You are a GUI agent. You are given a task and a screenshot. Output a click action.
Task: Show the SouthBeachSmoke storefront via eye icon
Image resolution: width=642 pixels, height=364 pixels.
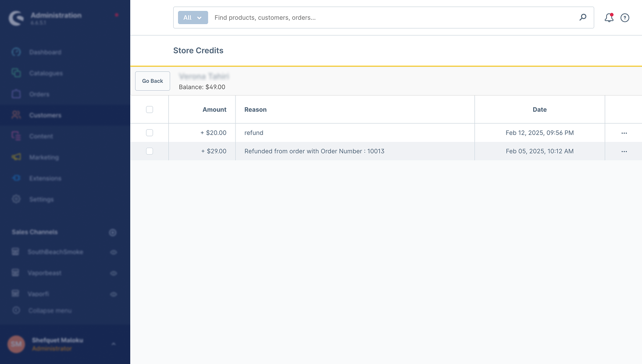pyautogui.click(x=114, y=252)
